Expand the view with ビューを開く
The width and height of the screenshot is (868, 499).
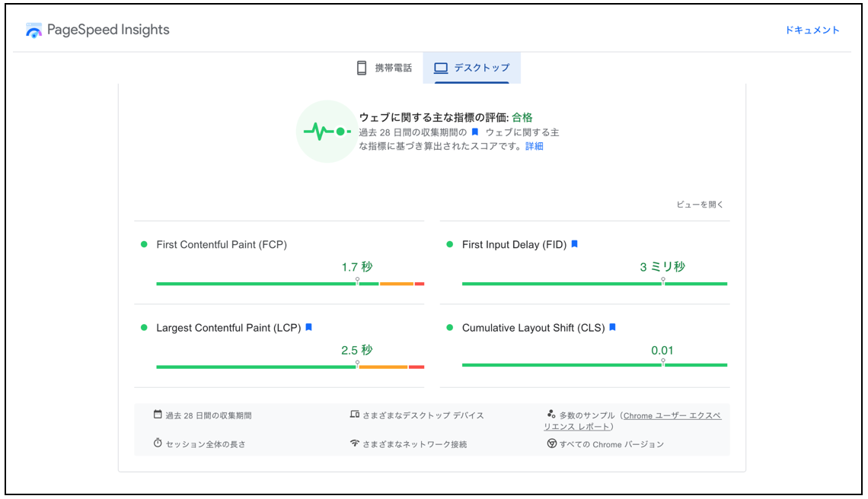click(700, 205)
